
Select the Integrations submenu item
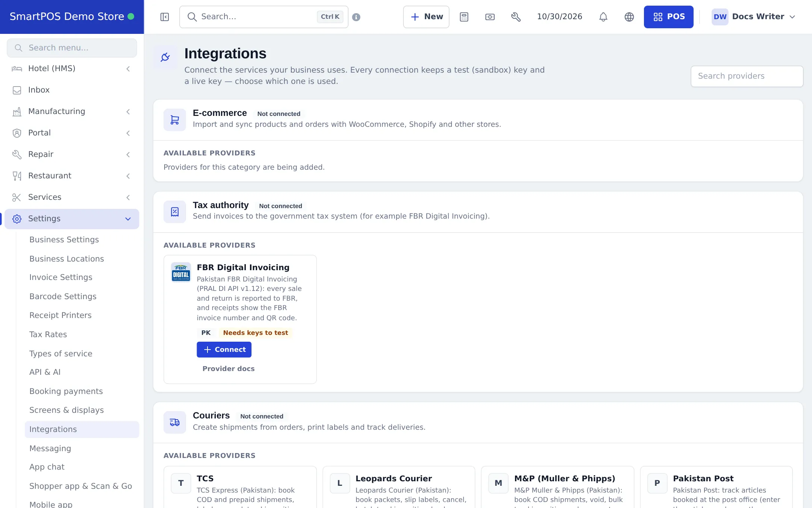coord(82,429)
